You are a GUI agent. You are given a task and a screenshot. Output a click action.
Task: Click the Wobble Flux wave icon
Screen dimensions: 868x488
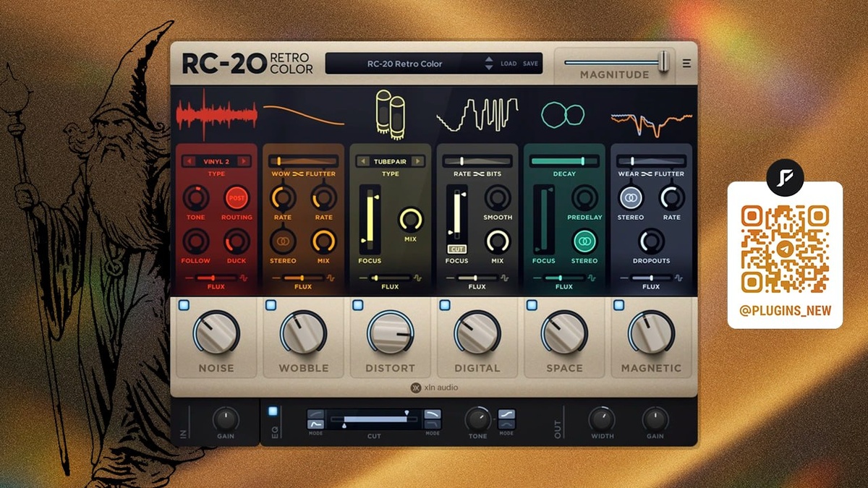click(331, 278)
